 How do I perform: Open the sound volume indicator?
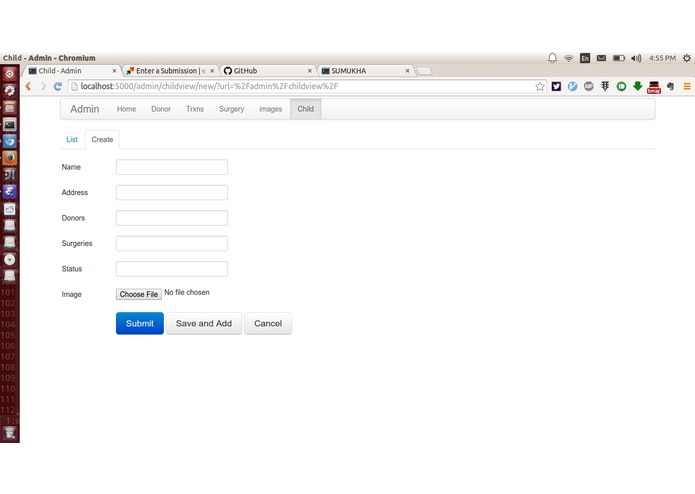pyautogui.click(x=636, y=58)
